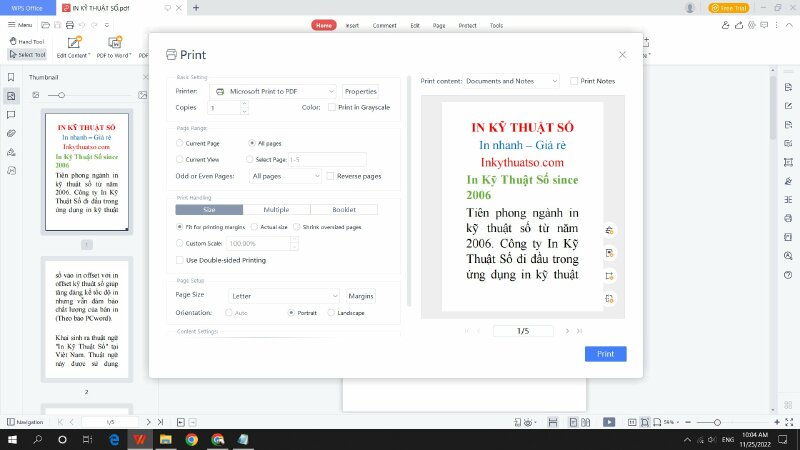The image size is (800, 450).
Task: Expand Odd or Even Pages dropdown
Action: click(x=285, y=176)
